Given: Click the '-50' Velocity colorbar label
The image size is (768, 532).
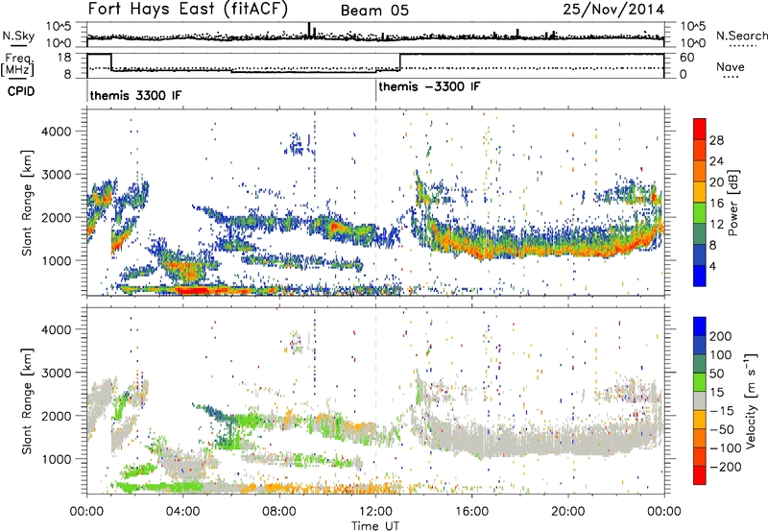Looking at the screenshot, I should [x=722, y=429].
